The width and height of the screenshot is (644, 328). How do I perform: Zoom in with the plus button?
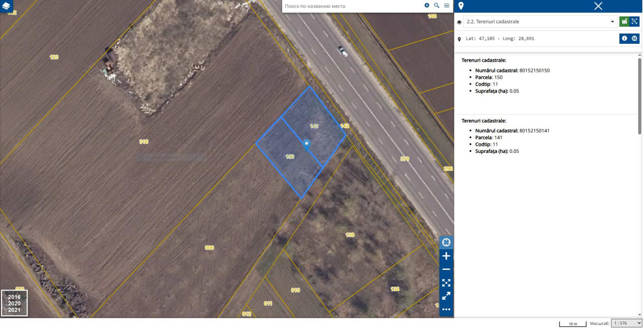click(446, 256)
